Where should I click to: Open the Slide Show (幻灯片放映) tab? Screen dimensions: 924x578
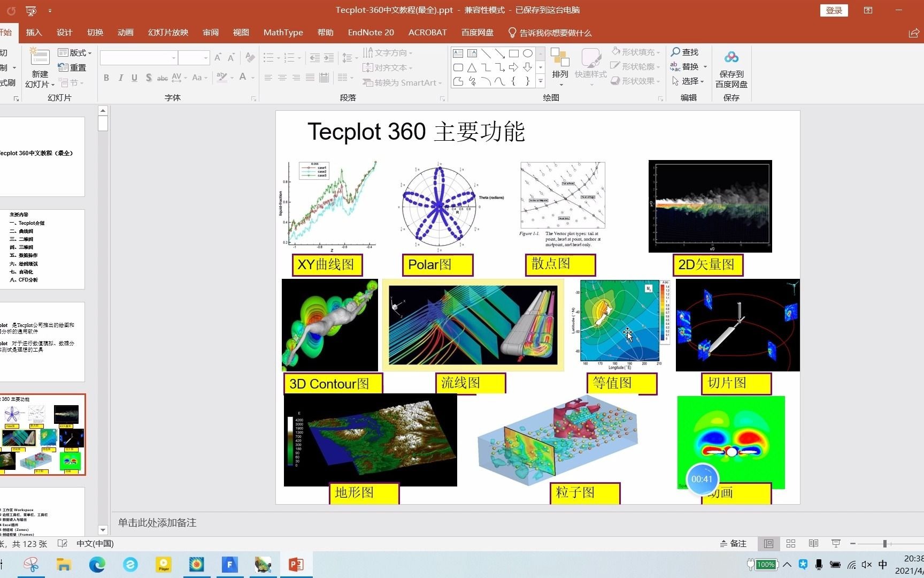click(x=168, y=33)
